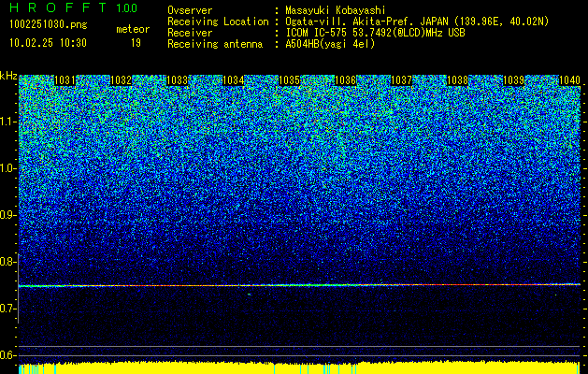The width and height of the screenshot is (588, 374).
Task: Click the HROFFT 1.00 title text
Action: 73,7
